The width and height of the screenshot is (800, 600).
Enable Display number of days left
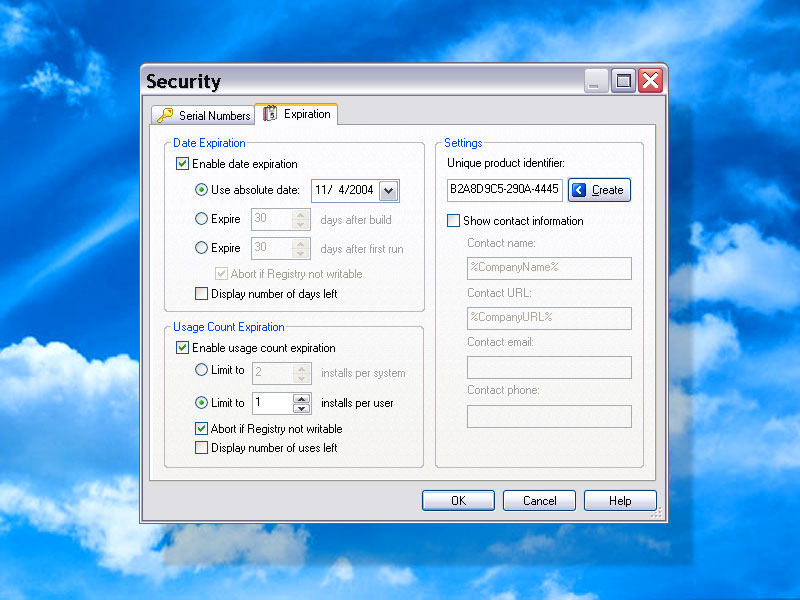pyautogui.click(x=202, y=294)
